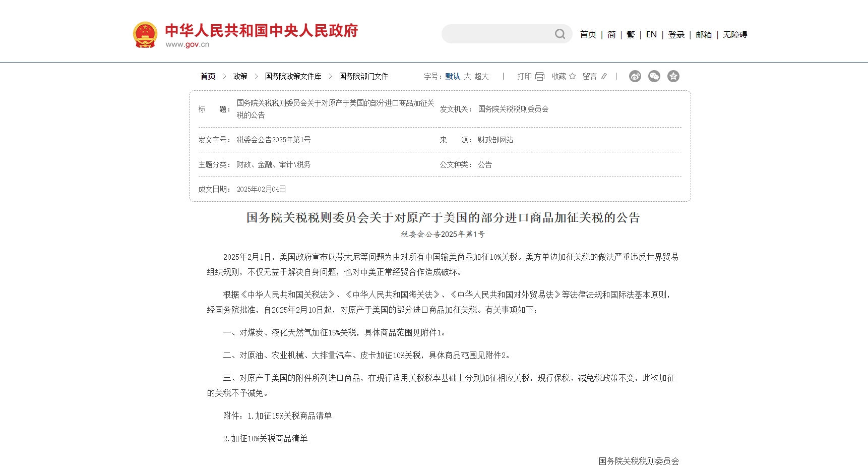Go to 国务院政策文件库 breadcrumb
868x465 pixels.
pos(293,76)
